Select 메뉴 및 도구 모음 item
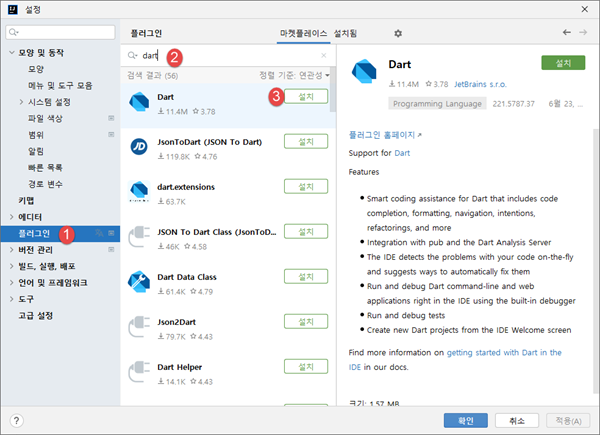The height and width of the screenshot is (435, 600). coord(60,85)
